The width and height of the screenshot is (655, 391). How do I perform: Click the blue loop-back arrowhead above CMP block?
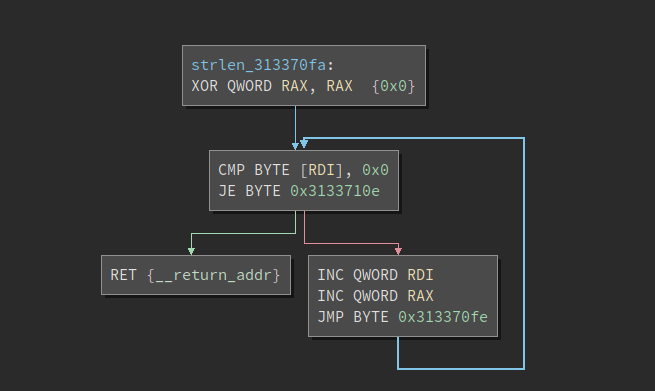[304, 144]
